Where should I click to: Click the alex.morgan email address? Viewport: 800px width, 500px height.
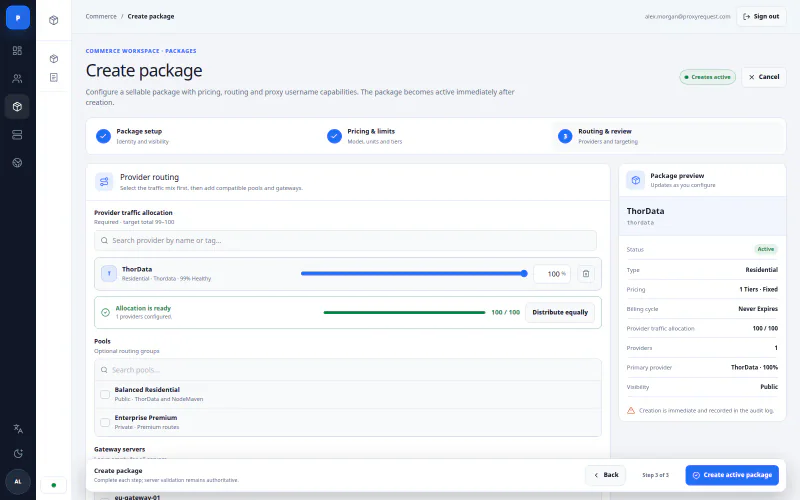point(687,16)
